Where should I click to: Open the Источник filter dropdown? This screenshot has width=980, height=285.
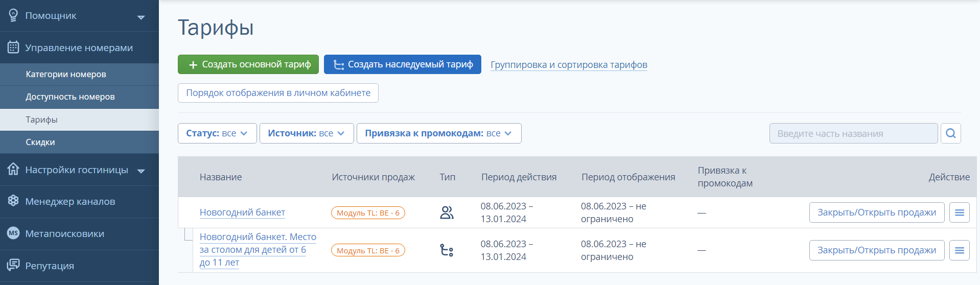coord(306,133)
